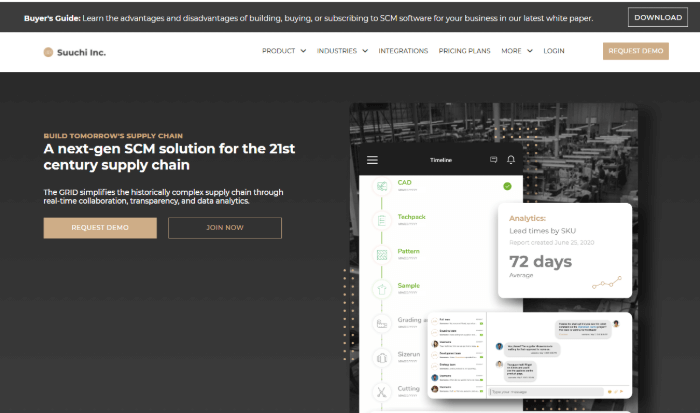Click the Grading stage icon

(382, 323)
